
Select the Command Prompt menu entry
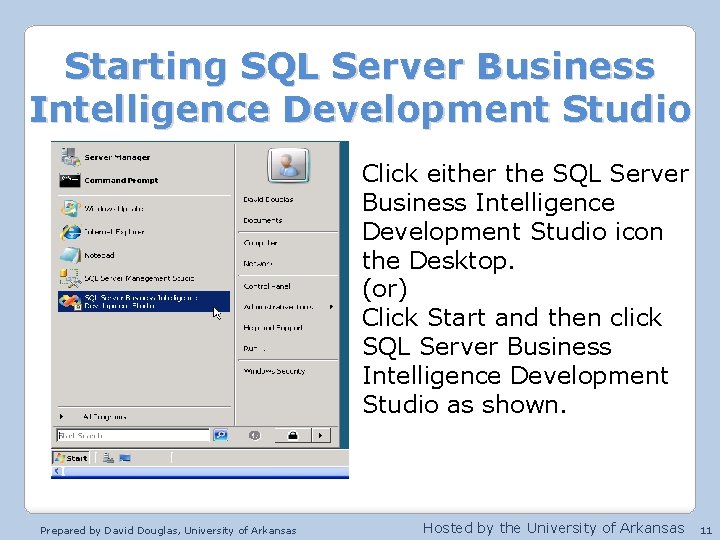click(x=121, y=180)
